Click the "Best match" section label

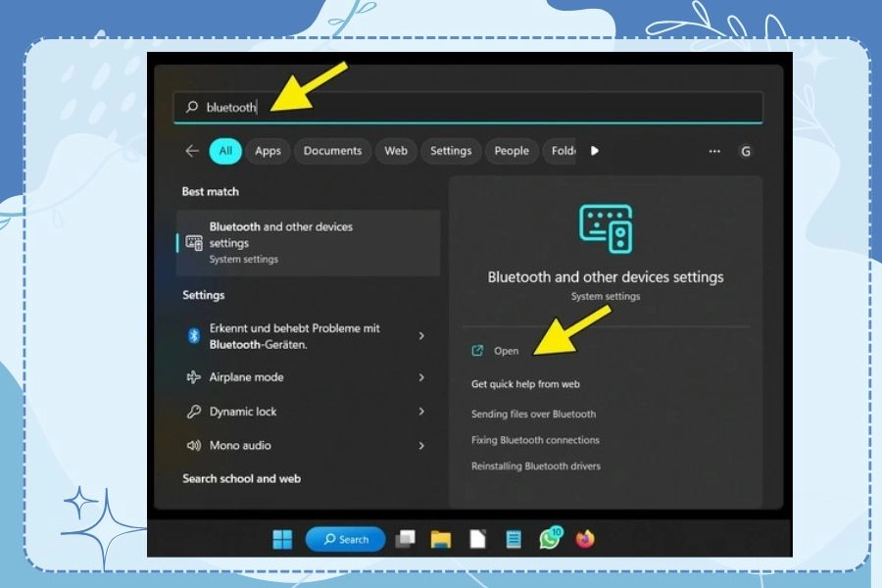tap(211, 191)
